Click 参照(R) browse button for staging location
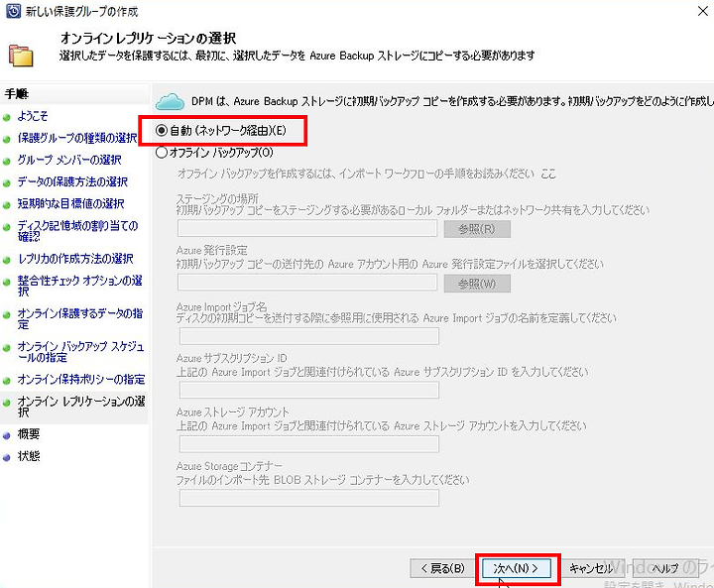Viewport: 714px width, 588px height. click(x=477, y=229)
